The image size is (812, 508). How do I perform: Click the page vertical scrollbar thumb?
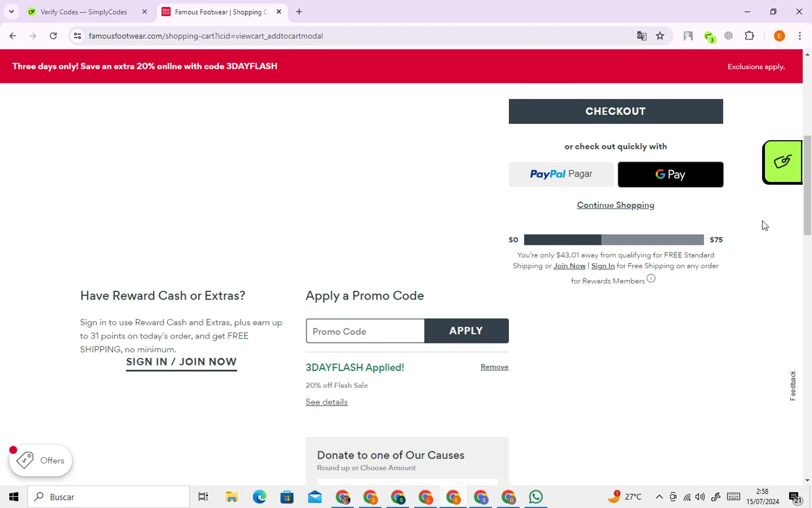807,185
